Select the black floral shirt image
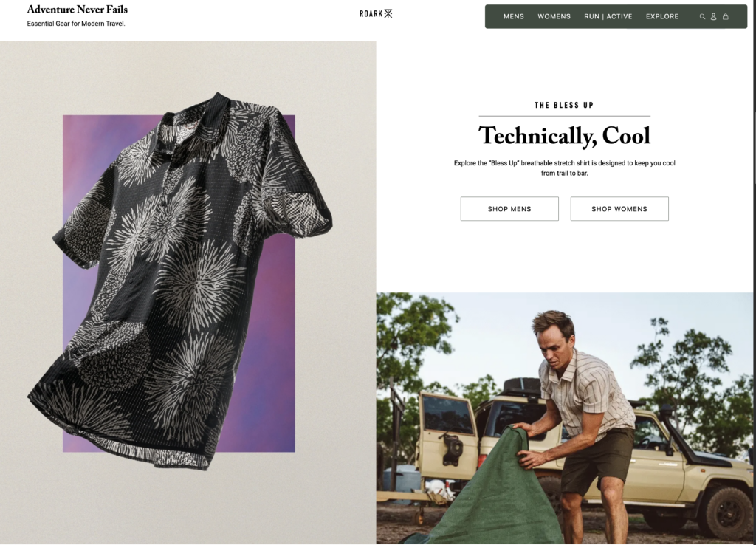The width and height of the screenshot is (756, 545). click(179, 280)
